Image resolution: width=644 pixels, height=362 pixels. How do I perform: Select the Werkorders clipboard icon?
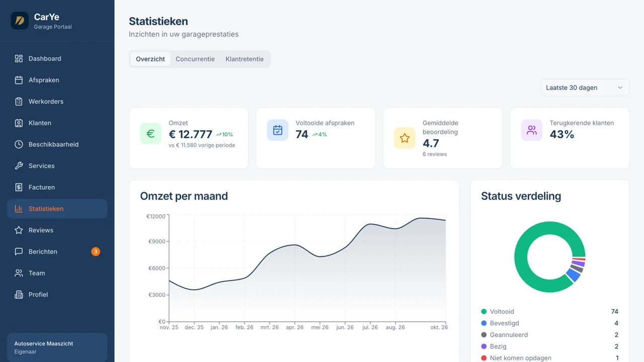pos(19,102)
